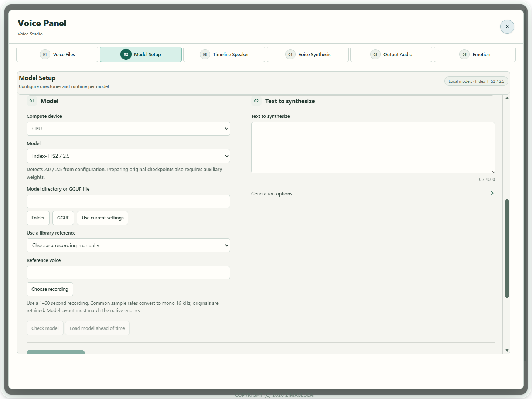Expand Generation options chevron
Screen dimensions: 532x399
coord(492,193)
